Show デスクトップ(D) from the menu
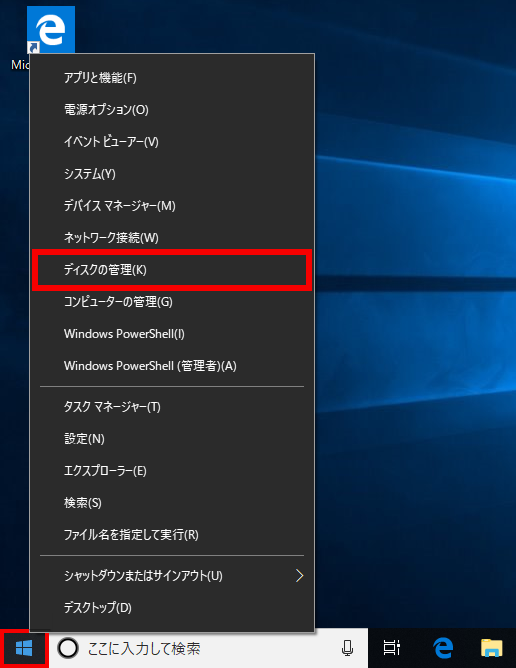The image size is (516, 668). [x=172, y=608]
